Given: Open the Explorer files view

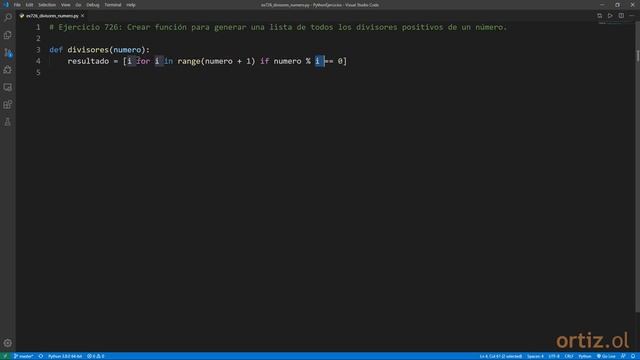Looking at the screenshot, I should 8,35.
